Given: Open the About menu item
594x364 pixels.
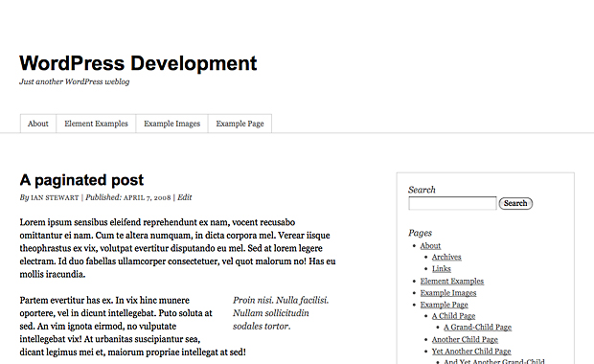Looking at the screenshot, I should click(x=38, y=124).
